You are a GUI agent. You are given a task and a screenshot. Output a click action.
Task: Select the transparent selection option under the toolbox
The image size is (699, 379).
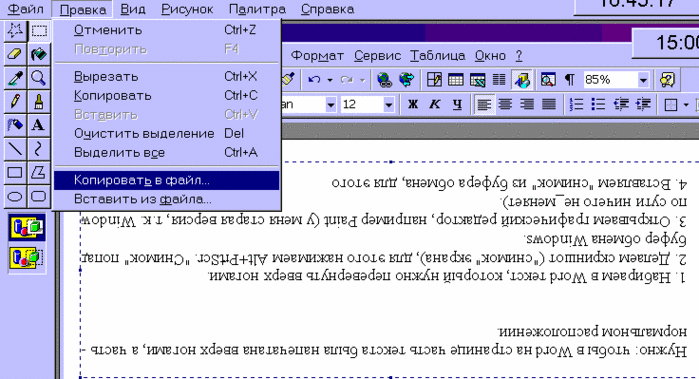tap(27, 258)
